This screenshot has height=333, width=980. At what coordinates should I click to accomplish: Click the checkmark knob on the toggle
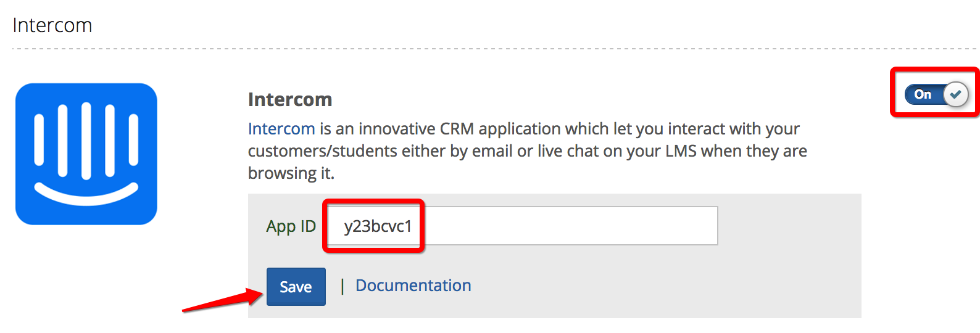point(955,94)
